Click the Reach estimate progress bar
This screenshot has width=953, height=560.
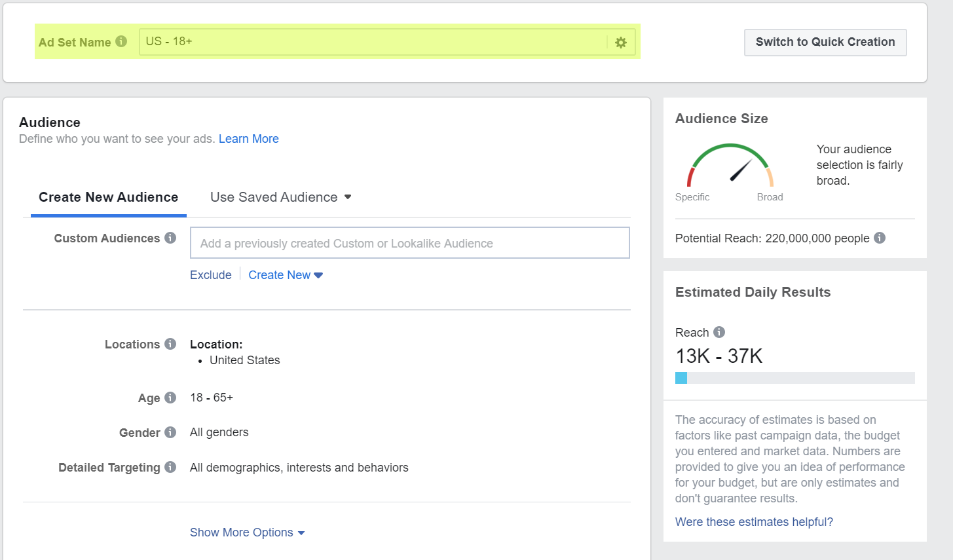[x=795, y=378]
